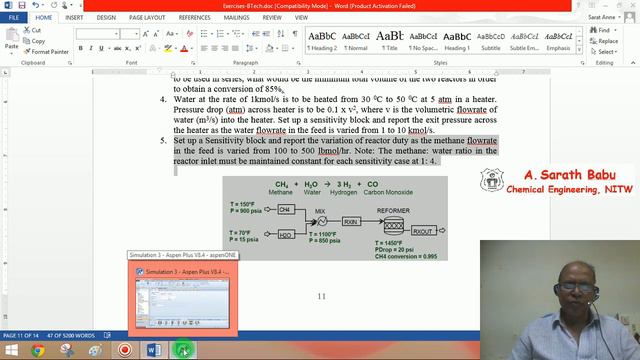This screenshot has height=360, width=640.
Task: Apply the Heading 1 style
Action: 457,41
